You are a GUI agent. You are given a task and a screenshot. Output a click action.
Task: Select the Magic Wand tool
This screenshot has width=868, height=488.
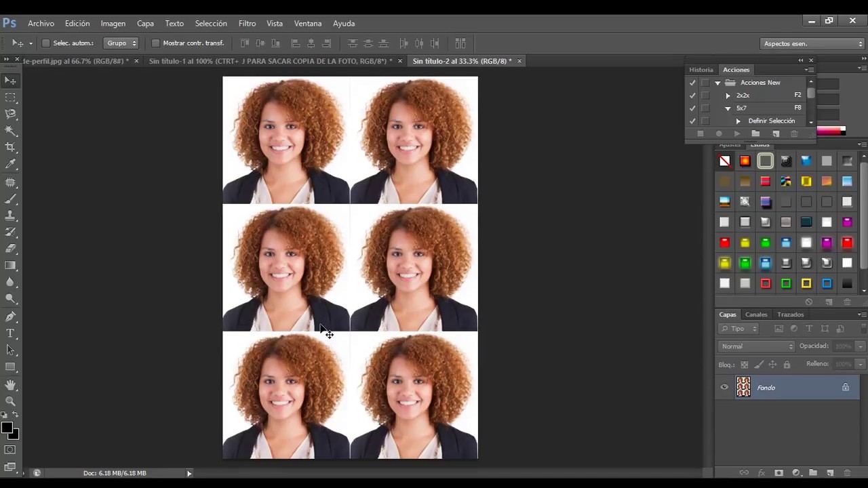(x=10, y=130)
